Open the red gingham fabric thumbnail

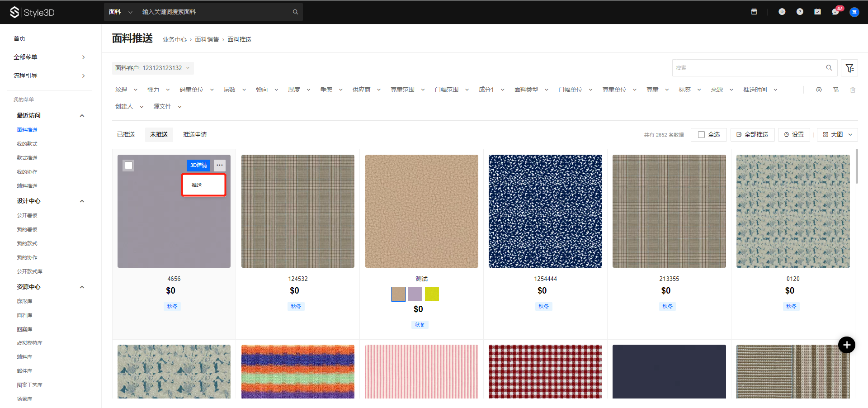tap(545, 371)
